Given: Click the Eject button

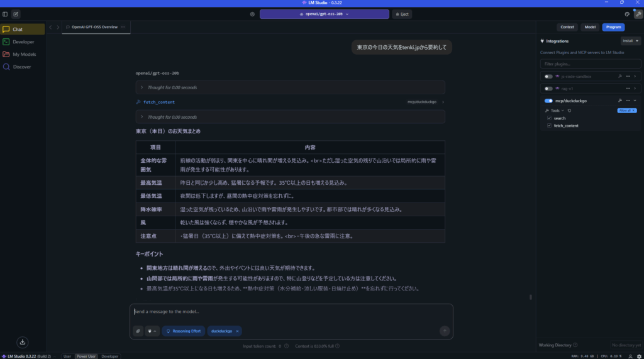Looking at the screenshot, I should click(402, 14).
